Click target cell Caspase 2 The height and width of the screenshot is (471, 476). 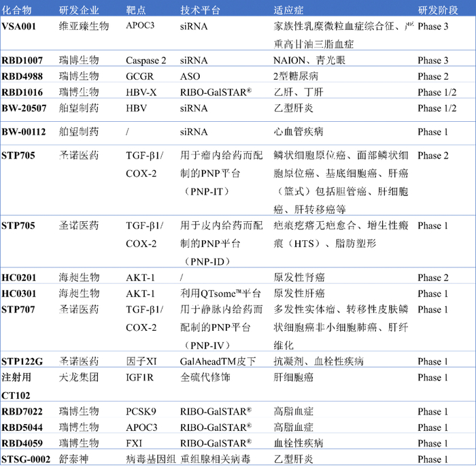146,61
